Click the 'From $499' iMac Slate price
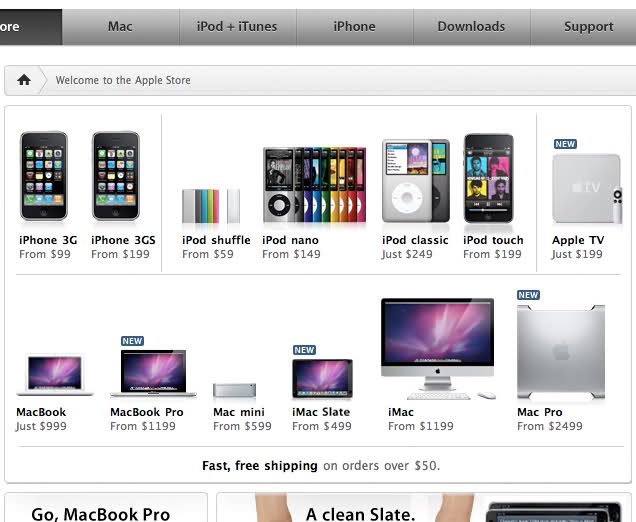The width and height of the screenshot is (636, 522). coord(322,426)
